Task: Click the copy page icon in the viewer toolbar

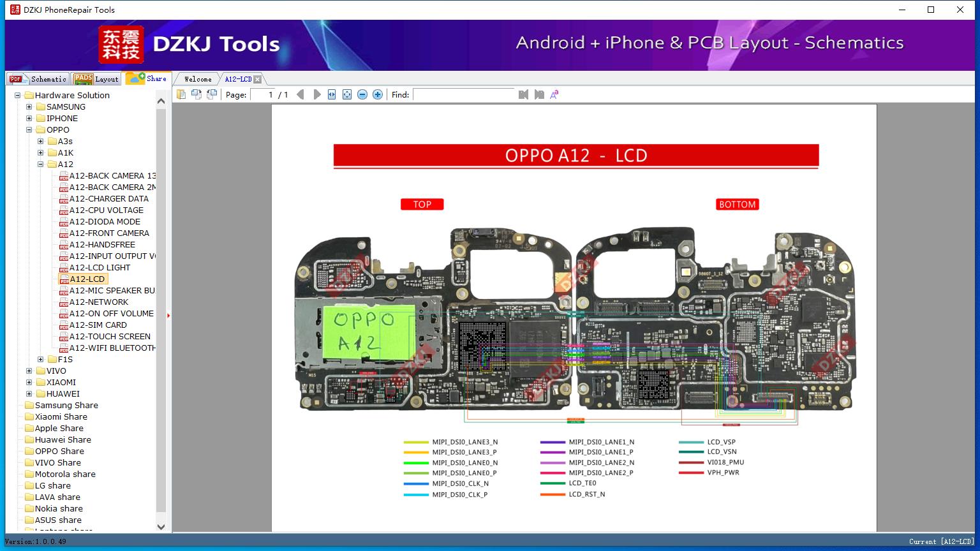Action: pyautogui.click(x=181, y=94)
